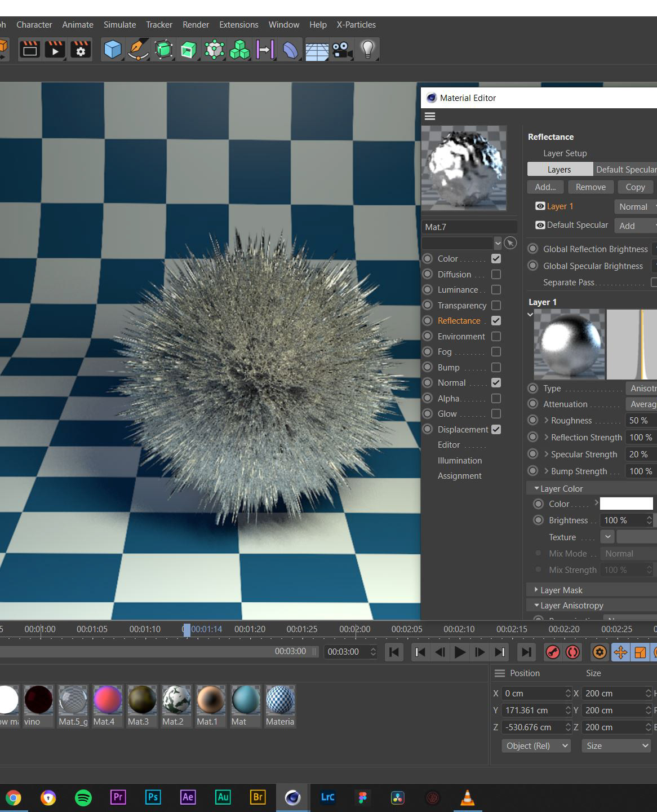Open the Simulate menu
This screenshot has height=812, width=657.
[119, 25]
